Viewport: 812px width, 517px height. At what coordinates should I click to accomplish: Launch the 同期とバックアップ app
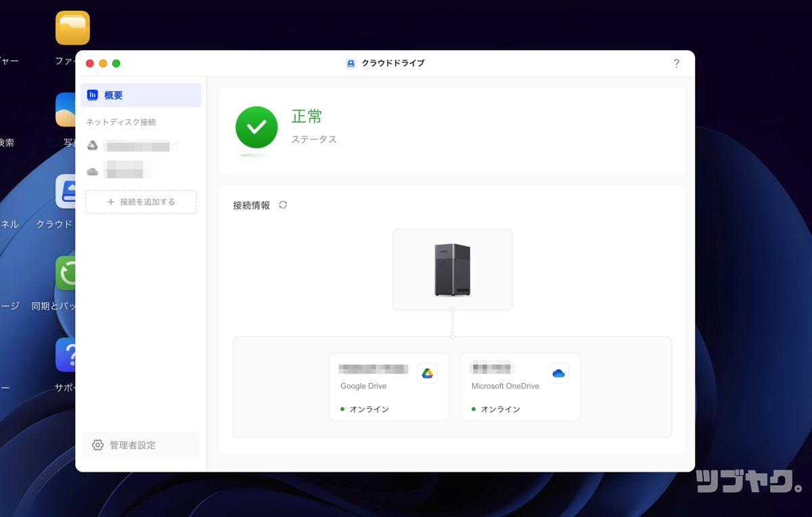tap(66, 274)
